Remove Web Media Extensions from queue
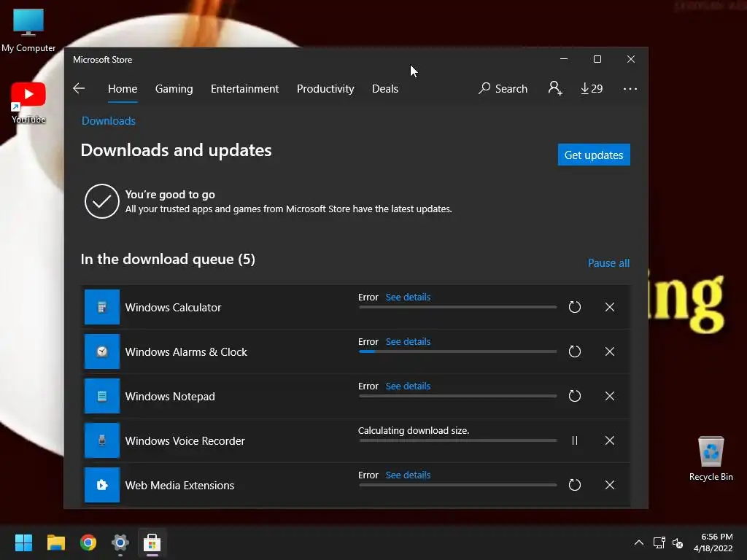 point(609,485)
